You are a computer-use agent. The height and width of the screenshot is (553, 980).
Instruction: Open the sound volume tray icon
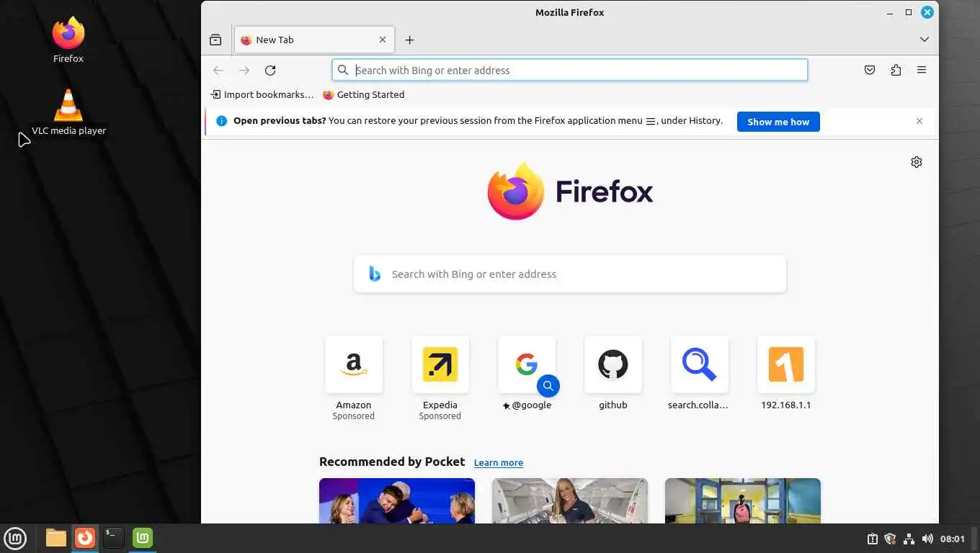(927, 539)
